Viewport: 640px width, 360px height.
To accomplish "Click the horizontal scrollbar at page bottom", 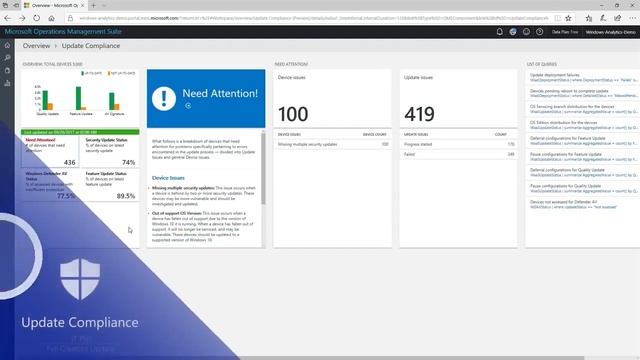I will (412, 358).
